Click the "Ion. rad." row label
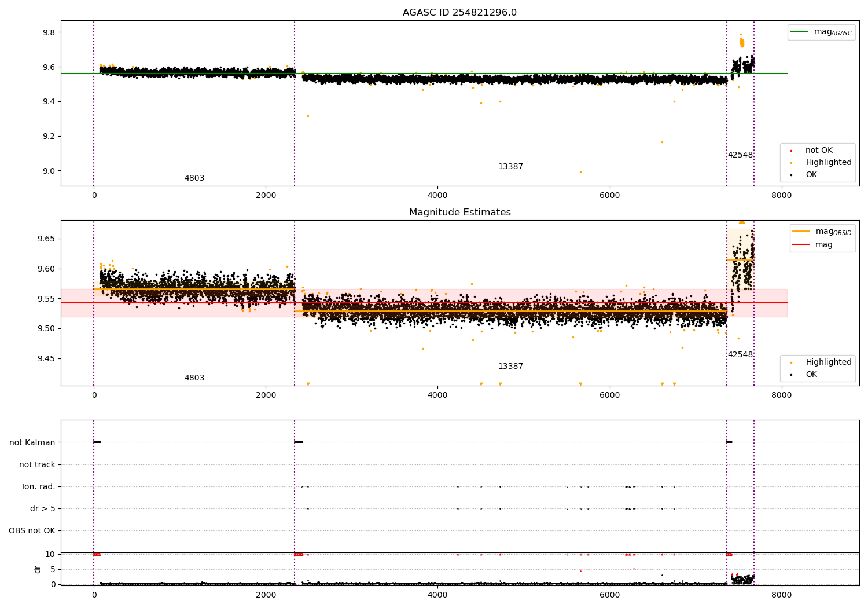Viewport: 868px width, 608px height. point(39,487)
